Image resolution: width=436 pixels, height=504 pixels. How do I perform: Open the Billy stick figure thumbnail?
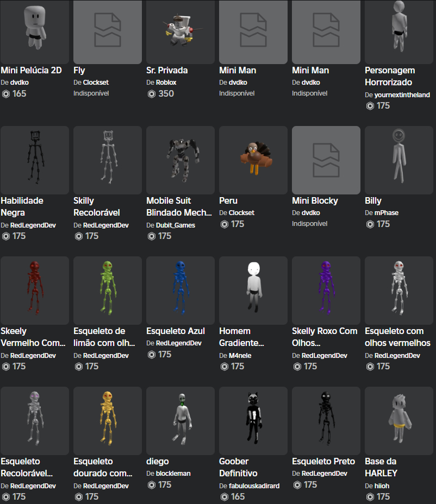click(x=399, y=160)
